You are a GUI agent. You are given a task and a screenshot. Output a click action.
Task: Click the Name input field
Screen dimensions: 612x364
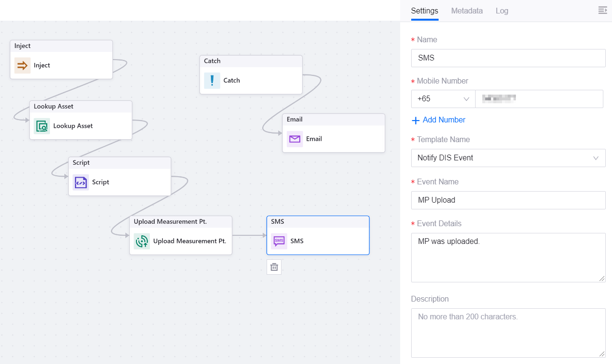click(508, 58)
